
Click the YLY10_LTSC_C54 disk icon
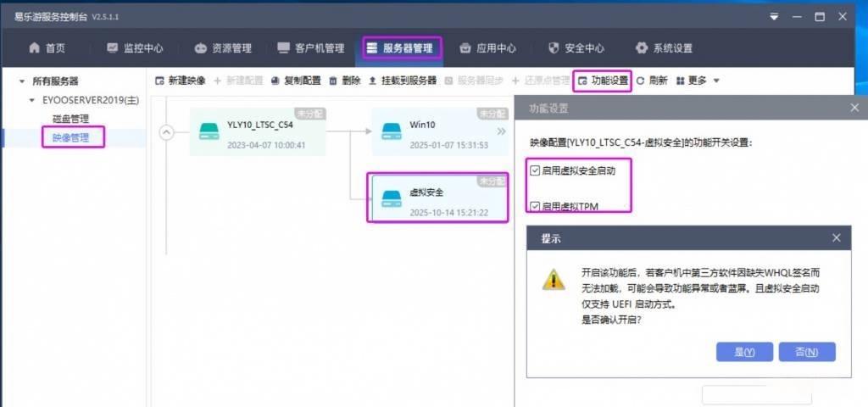(209, 131)
